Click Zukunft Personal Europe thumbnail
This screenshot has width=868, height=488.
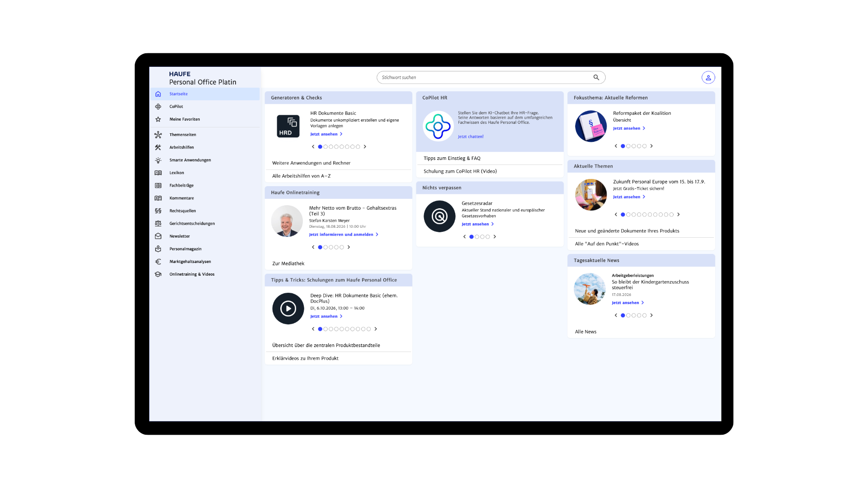coord(590,195)
